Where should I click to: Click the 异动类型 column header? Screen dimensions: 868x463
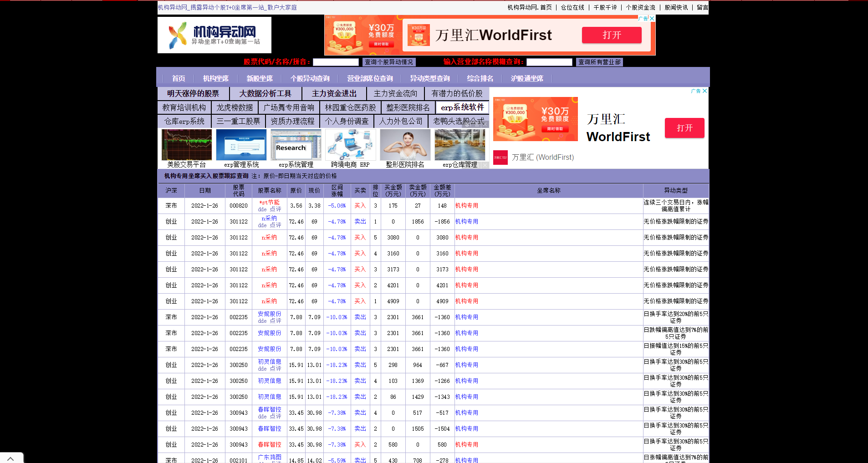[676, 191]
